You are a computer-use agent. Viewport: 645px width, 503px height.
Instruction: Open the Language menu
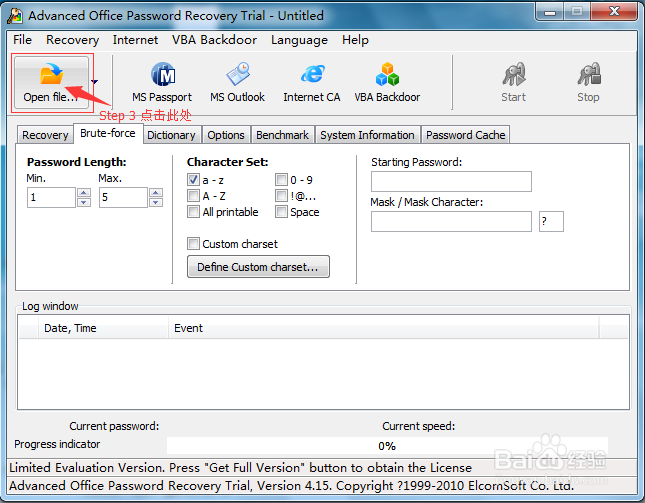[299, 40]
